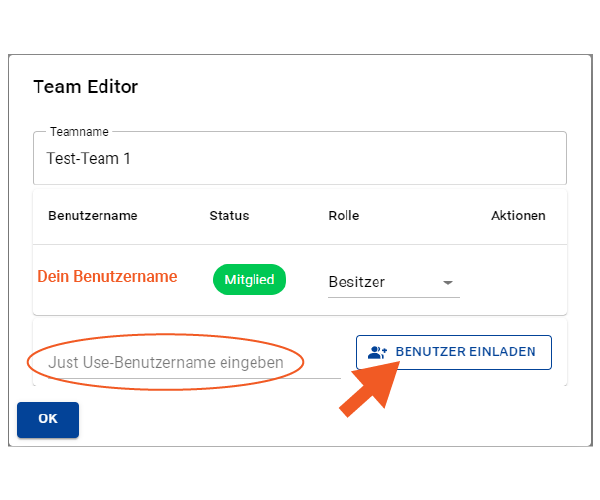Click the BENUTZER EINLADEN button label
The width and height of the screenshot is (600, 500).
point(465,352)
